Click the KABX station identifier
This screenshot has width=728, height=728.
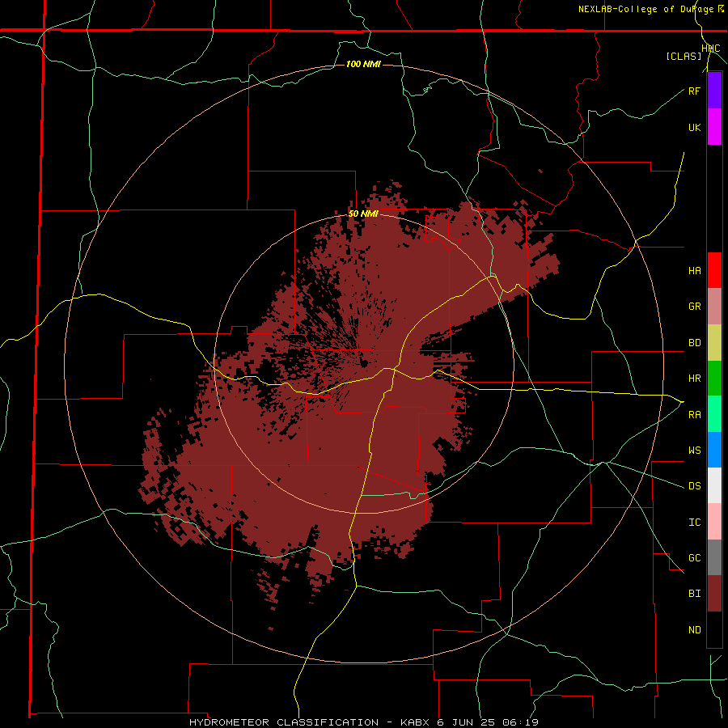[415, 722]
